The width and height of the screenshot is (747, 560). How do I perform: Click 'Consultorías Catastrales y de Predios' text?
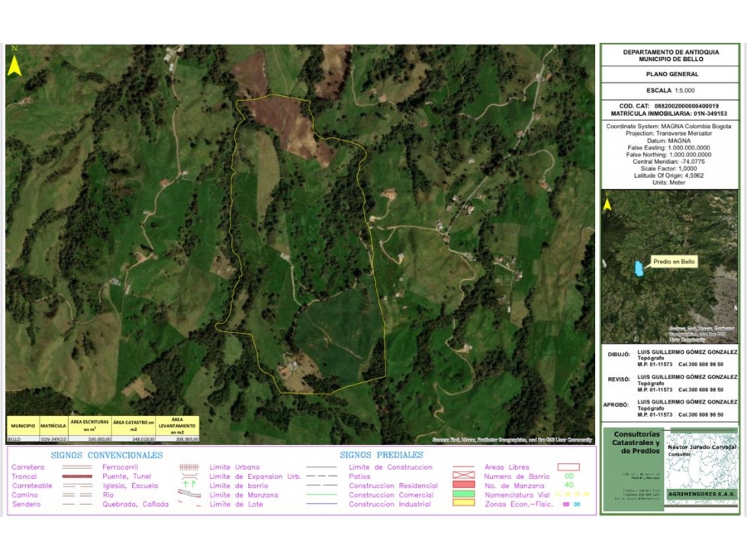pyautogui.click(x=636, y=443)
